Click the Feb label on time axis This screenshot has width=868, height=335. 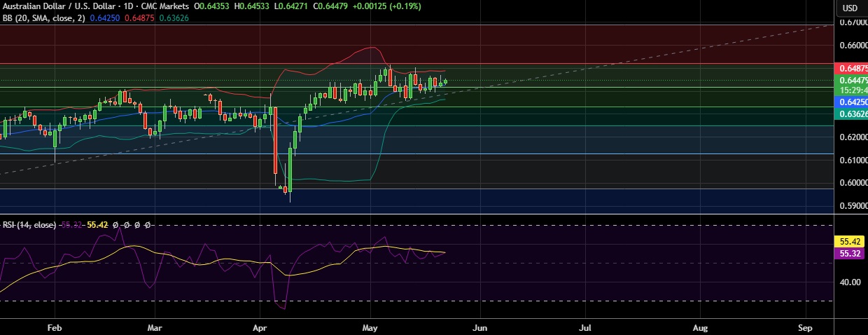[53, 327]
